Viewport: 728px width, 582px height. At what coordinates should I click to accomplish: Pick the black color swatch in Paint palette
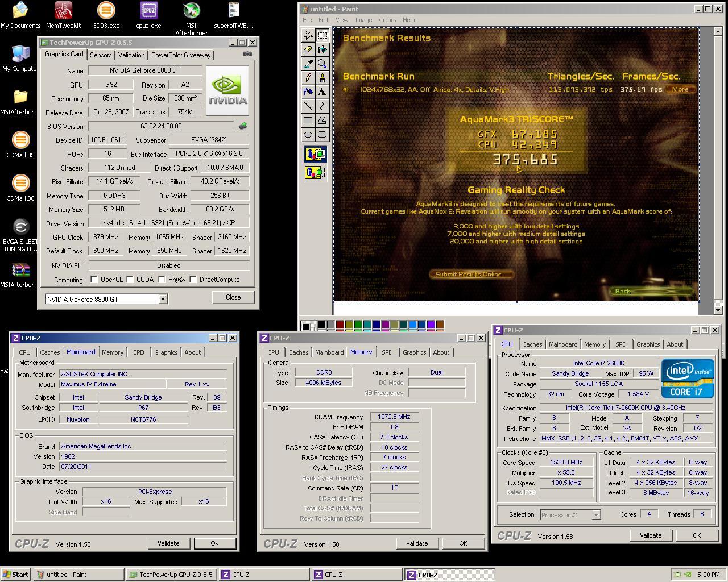(x=321, y=324)
